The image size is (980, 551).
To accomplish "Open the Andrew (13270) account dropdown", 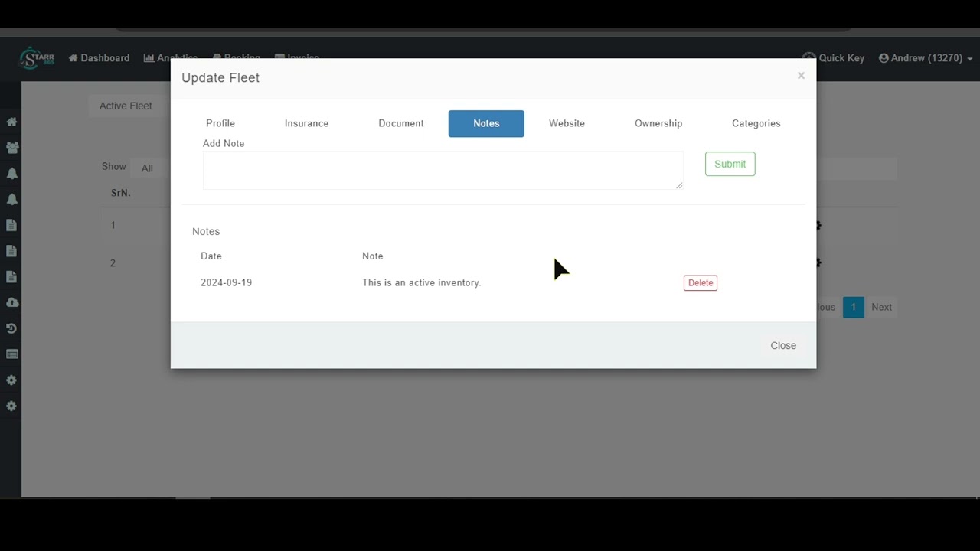I will point(926,58).
